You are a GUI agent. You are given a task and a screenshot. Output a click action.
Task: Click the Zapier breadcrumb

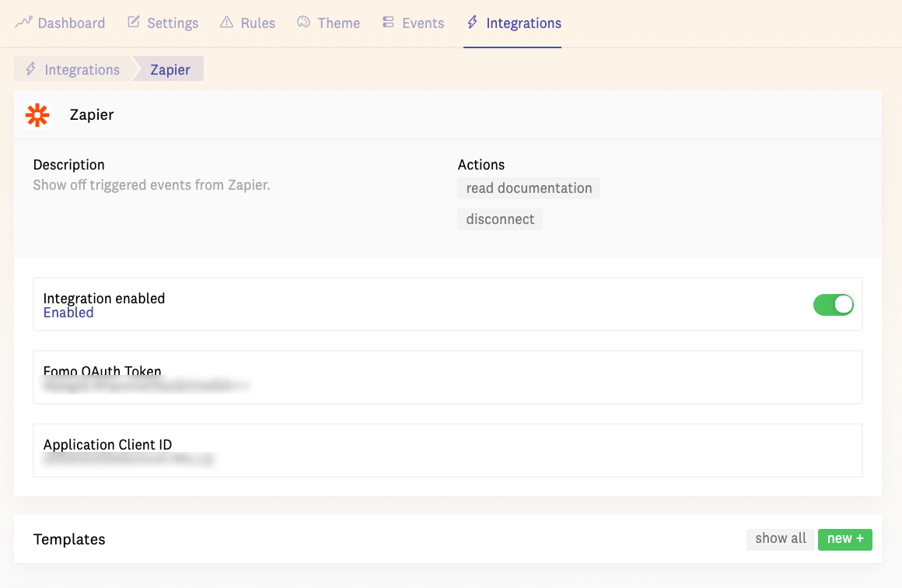pos(170,69)
